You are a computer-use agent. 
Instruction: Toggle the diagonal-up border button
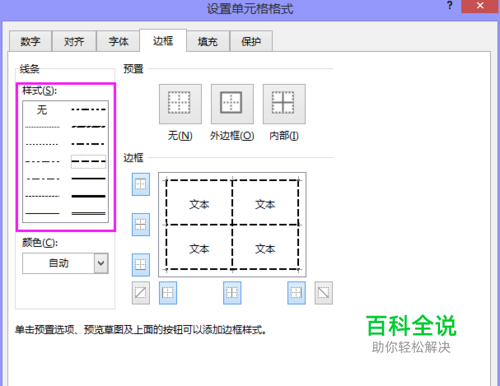click(141, 293)
